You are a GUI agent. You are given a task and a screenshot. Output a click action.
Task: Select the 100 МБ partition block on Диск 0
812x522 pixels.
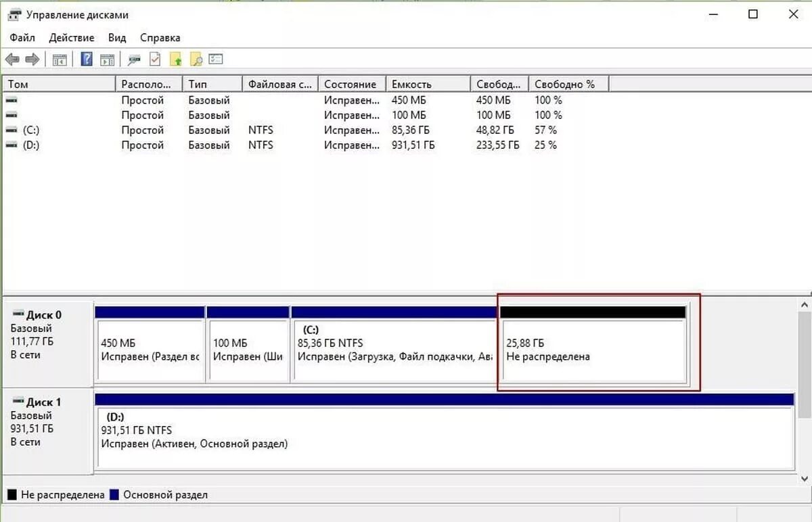pos(248,345)
